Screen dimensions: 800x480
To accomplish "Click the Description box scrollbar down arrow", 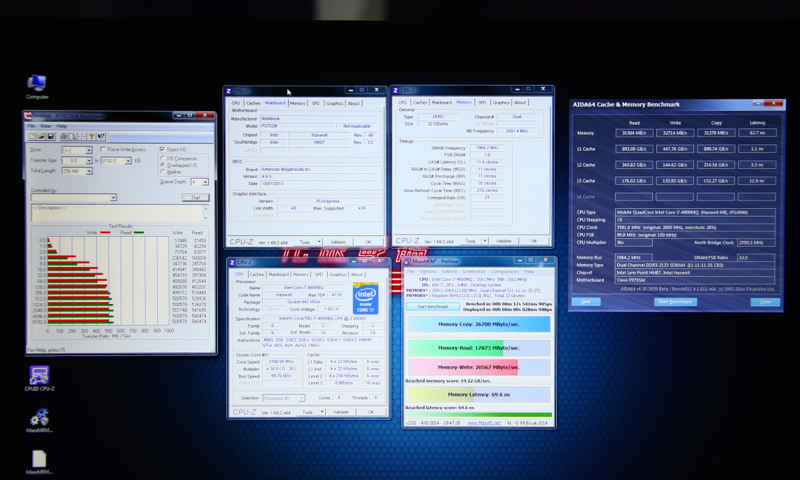I will click(206, 218).
